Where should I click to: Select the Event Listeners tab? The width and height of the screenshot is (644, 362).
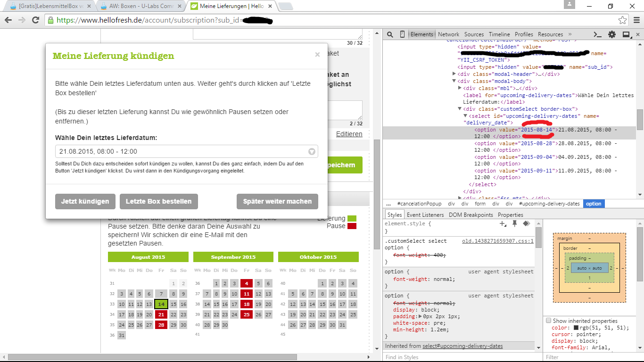click(425, 215)
